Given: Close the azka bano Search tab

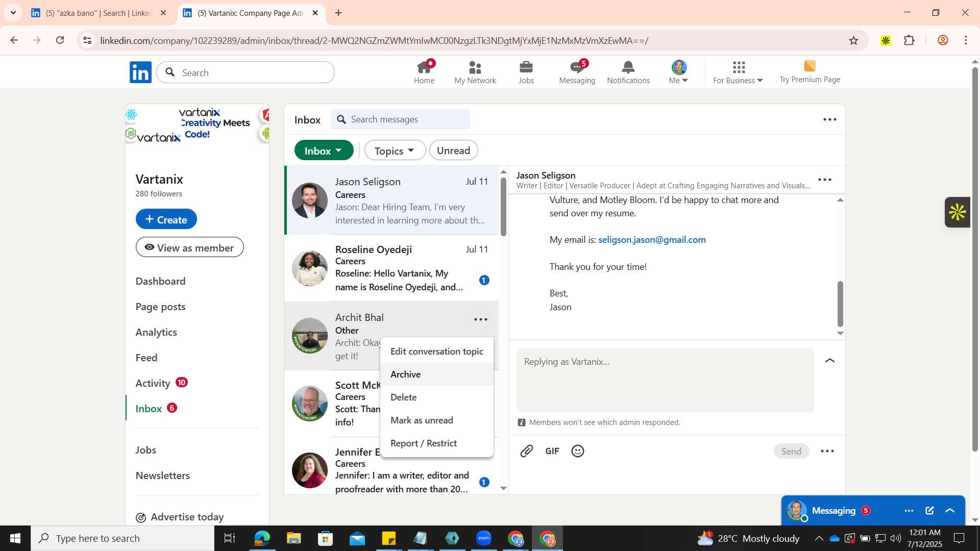Looking at the screenshot, I should tap(163, 13).
